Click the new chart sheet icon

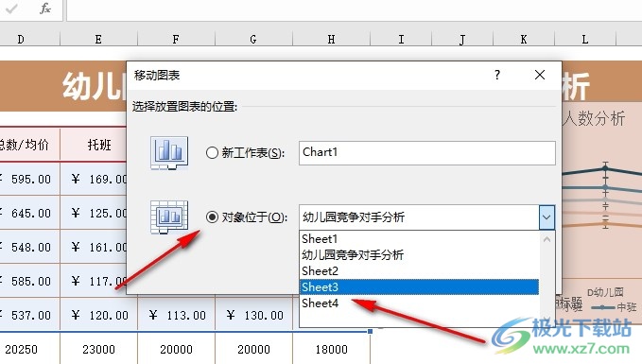pyautogui.click(x=169, y=153)
